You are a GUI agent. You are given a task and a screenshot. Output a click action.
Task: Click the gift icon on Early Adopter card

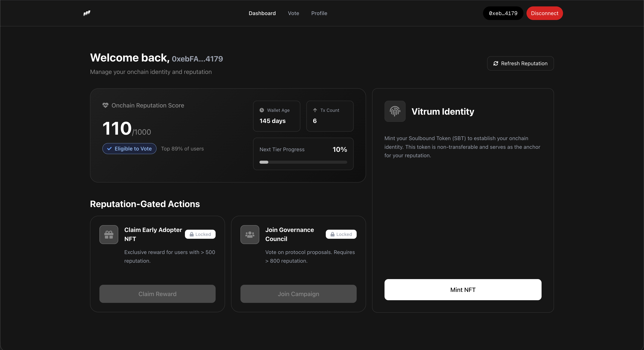coord(109,234)
